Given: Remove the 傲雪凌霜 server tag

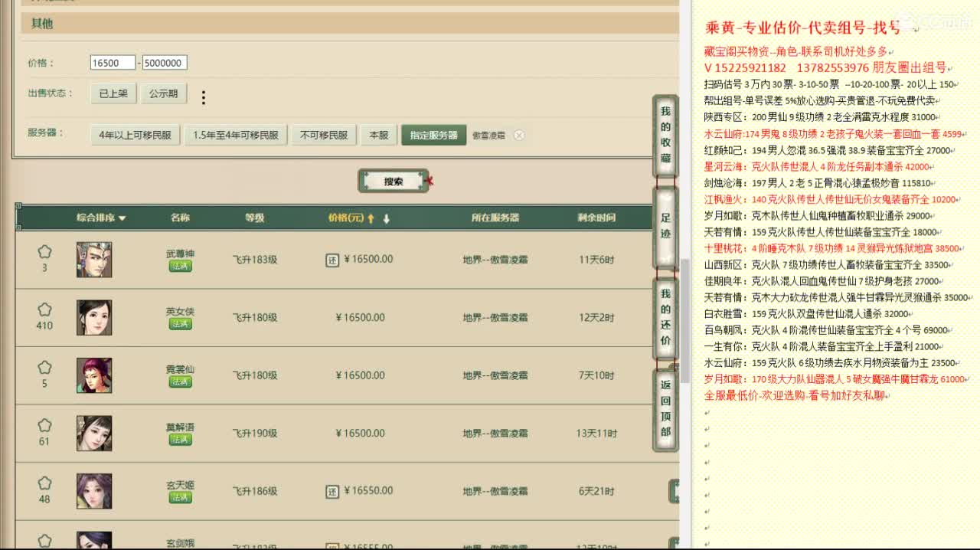Looking at the screenshot, I should (519, 136).
